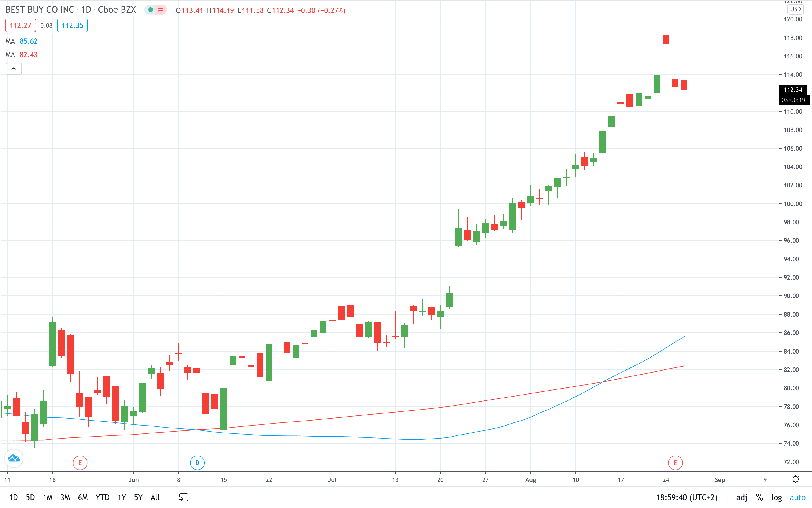Click the earnings marker near Aug 24

click(x=675, y=463)
